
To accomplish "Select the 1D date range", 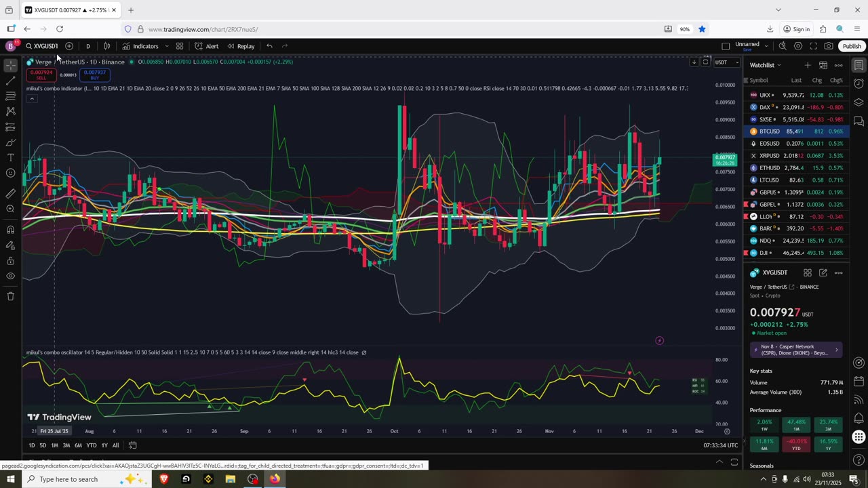I will tap(31, 445).
